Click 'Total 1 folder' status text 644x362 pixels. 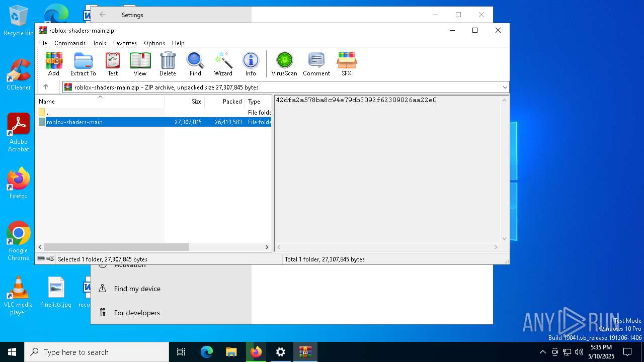click(x=325, y=259)
